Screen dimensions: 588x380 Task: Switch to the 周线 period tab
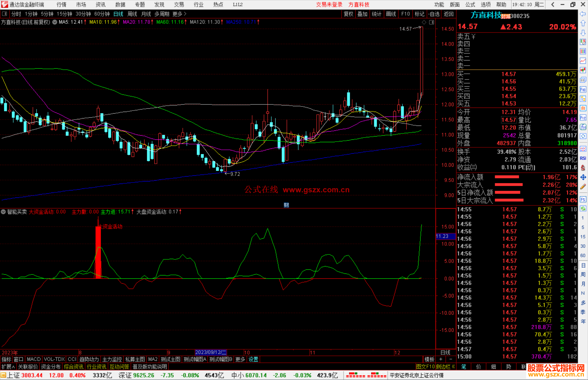(x=132, y=14)
